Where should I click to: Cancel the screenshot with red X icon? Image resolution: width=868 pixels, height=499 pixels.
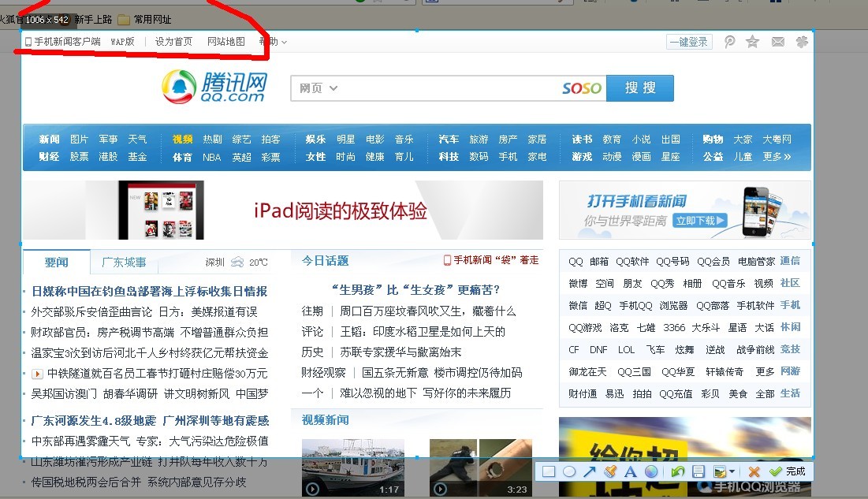click(754, 471)
